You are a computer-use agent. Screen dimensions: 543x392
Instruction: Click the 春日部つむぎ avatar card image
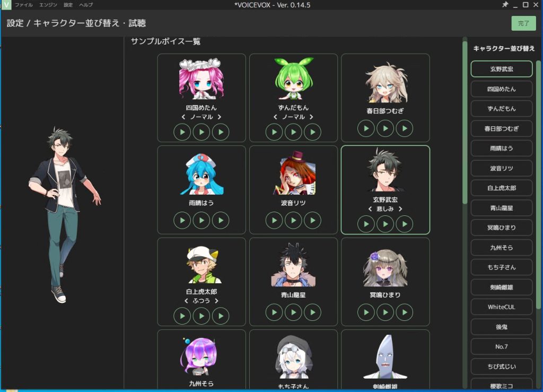tap(386, 82)
